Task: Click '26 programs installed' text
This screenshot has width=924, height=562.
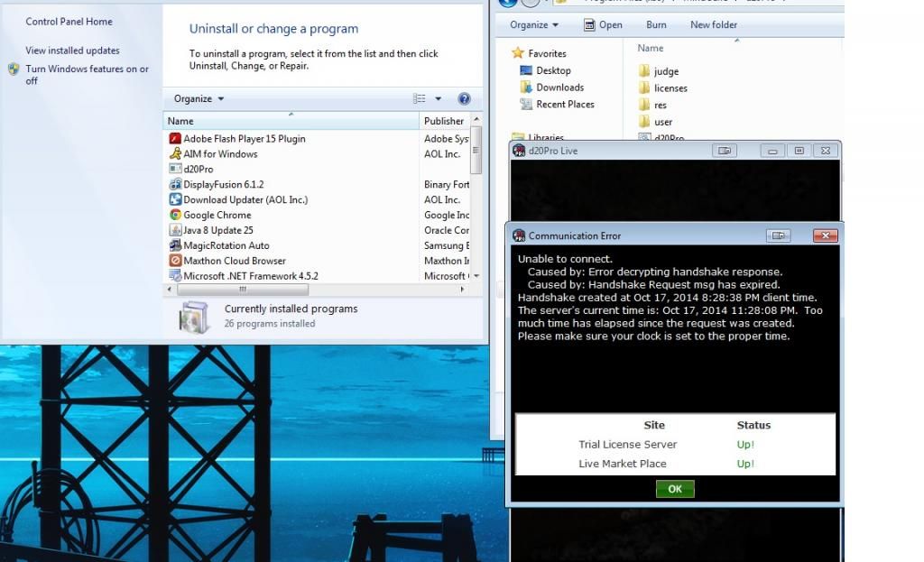Action: tap(270, 324)
